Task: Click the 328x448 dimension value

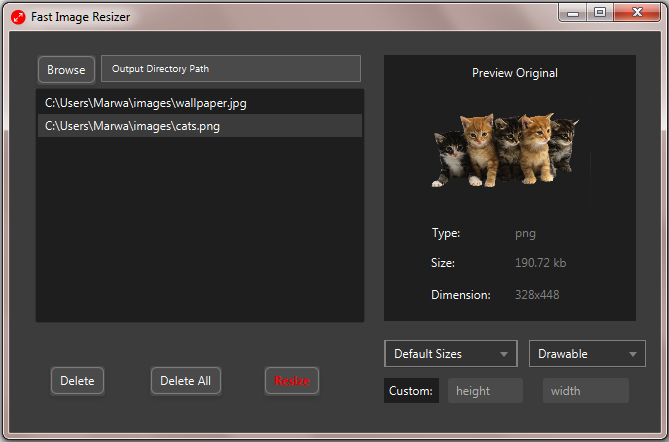Action: coord(537,295)
